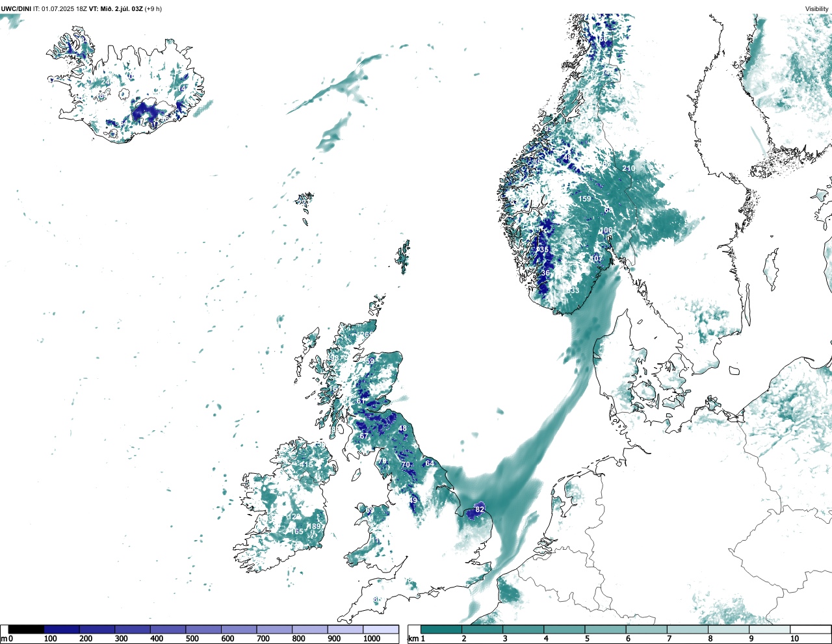832x644 pixels.
Task: Click the 7–8 km legend swatch
Action: pyautogui.click(x=687, y=629)
